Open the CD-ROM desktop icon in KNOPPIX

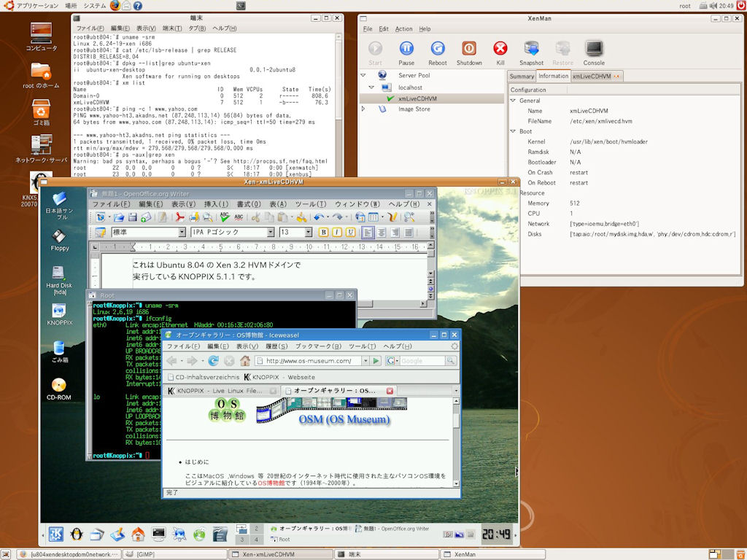(58, 389)
